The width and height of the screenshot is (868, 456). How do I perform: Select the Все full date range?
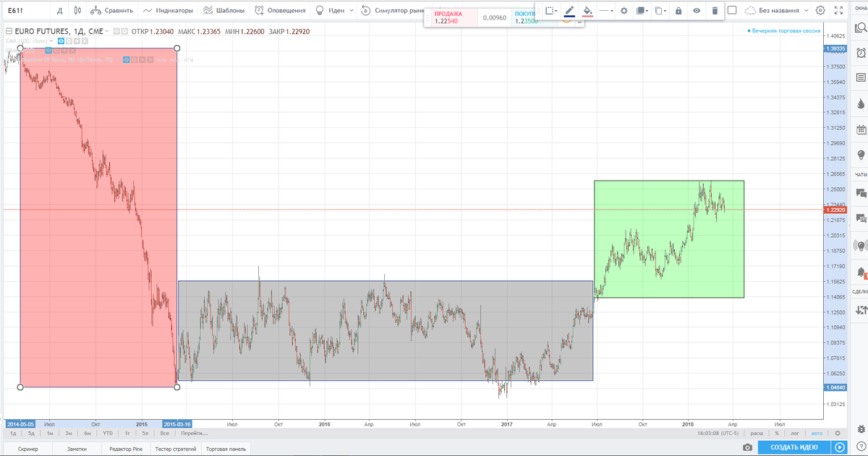point(164,434)
